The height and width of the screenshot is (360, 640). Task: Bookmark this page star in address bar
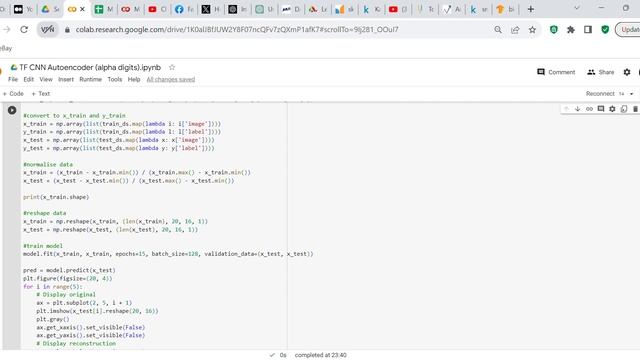(532, 30)
